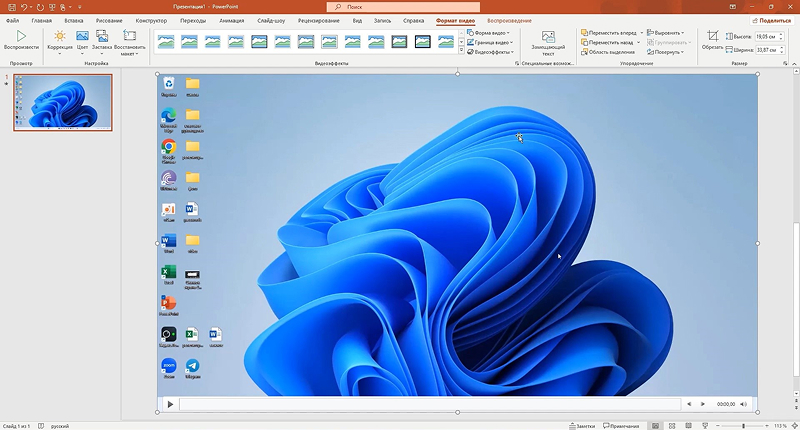Viewport: 800px width, 430px height.
Task: Click the Поделиться share button
Action: pos(772,20)
